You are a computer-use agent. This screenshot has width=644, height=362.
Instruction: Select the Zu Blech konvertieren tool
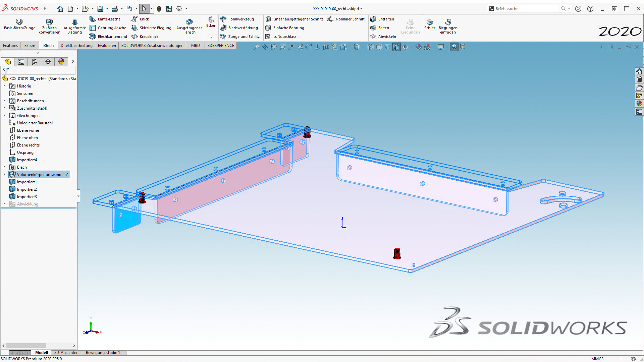pyautogui.click(x=49, y=26)
